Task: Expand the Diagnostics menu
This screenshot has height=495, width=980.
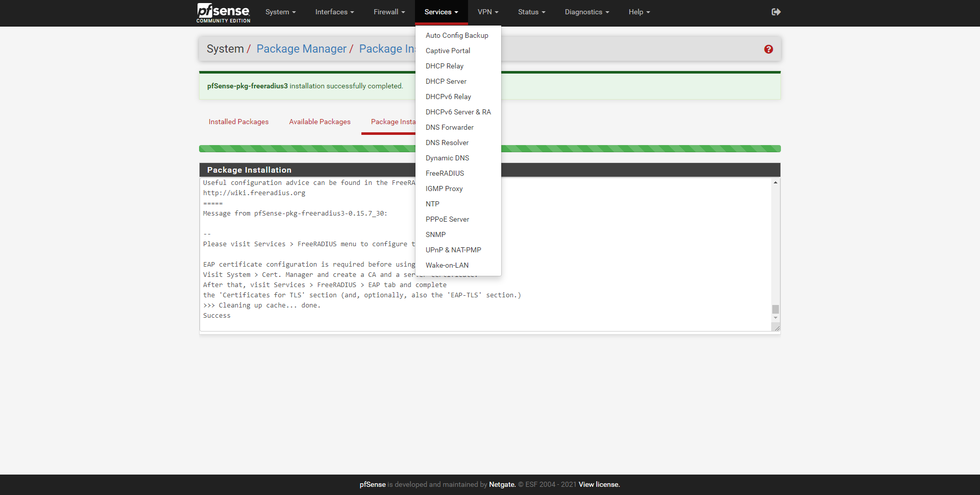Action: 586,12
